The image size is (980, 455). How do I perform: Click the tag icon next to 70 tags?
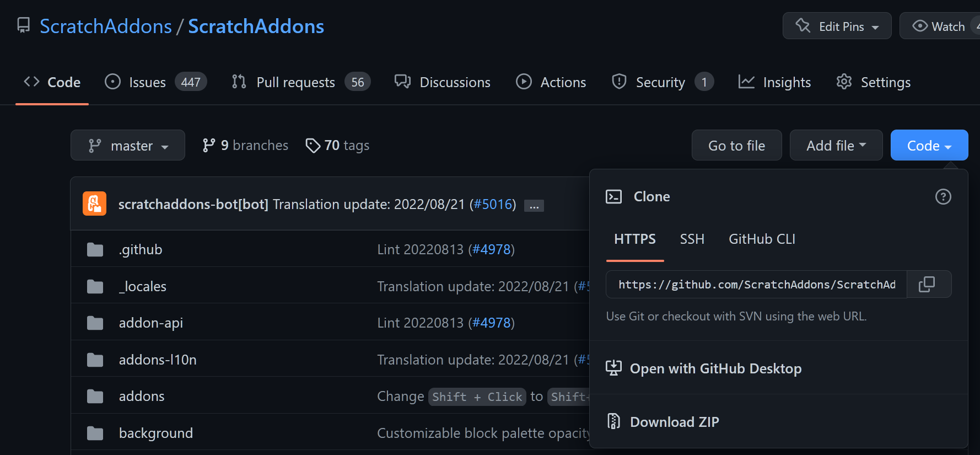coord(313,145)
